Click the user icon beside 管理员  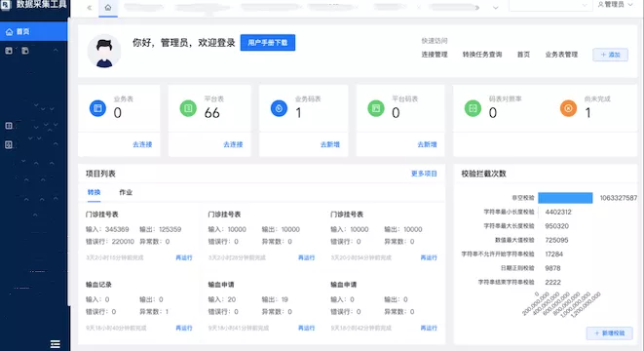(x=600, y=5)
